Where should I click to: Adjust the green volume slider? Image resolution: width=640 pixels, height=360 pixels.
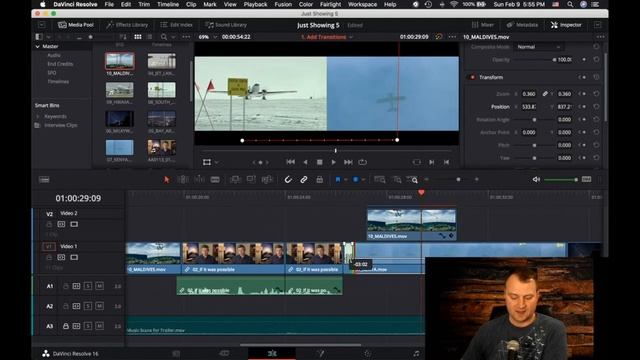(561, 180)
